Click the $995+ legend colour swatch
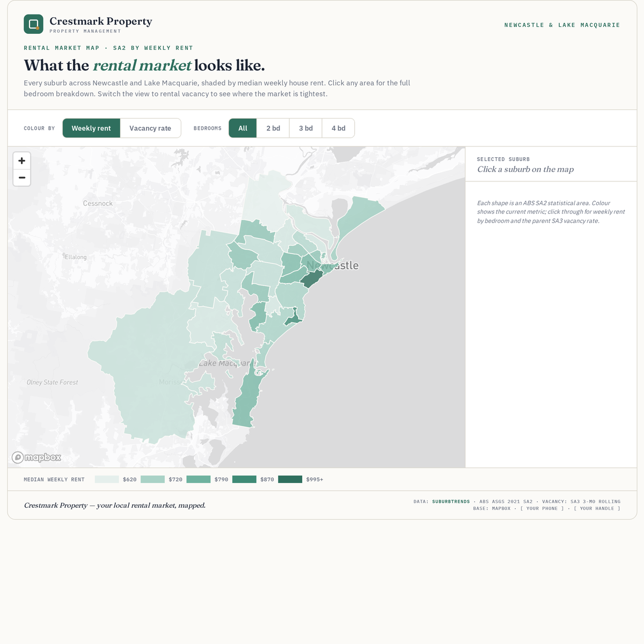This screenshot has width=644, height=644. coord(290,479)
